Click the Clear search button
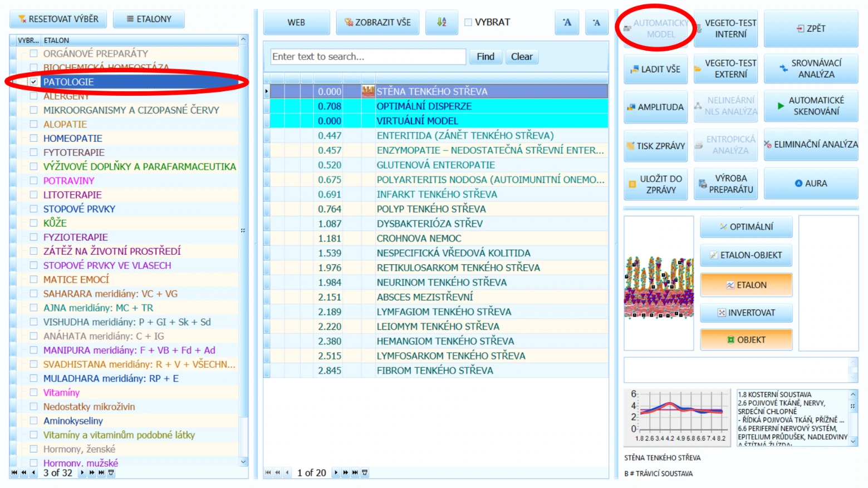Viewport: 868px width, 488px height. click(522, 57)
